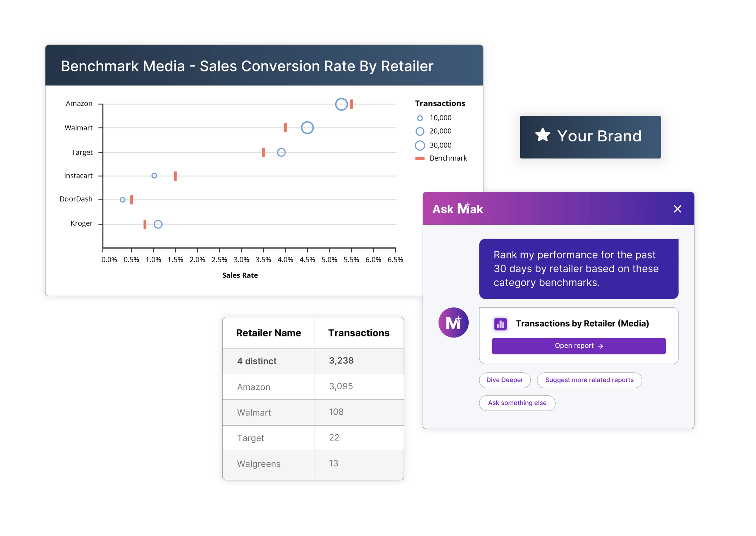Click the Sales Rate axis title
This screenshot has height=536, width=756.
pyautogui.click(x=240, y=275)
